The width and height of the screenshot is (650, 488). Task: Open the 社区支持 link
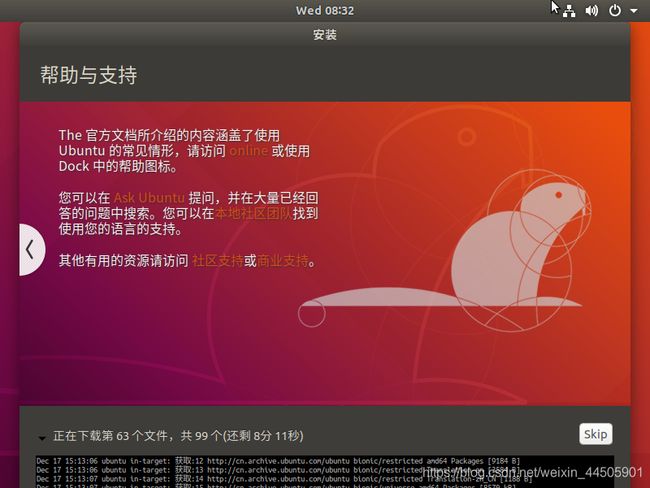(218, 261)
